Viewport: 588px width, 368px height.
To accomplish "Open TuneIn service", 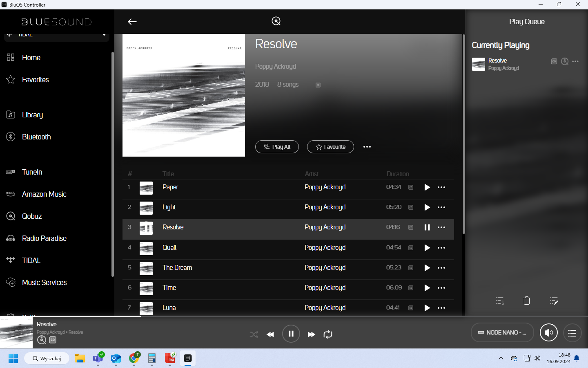I will coord(32,172).
